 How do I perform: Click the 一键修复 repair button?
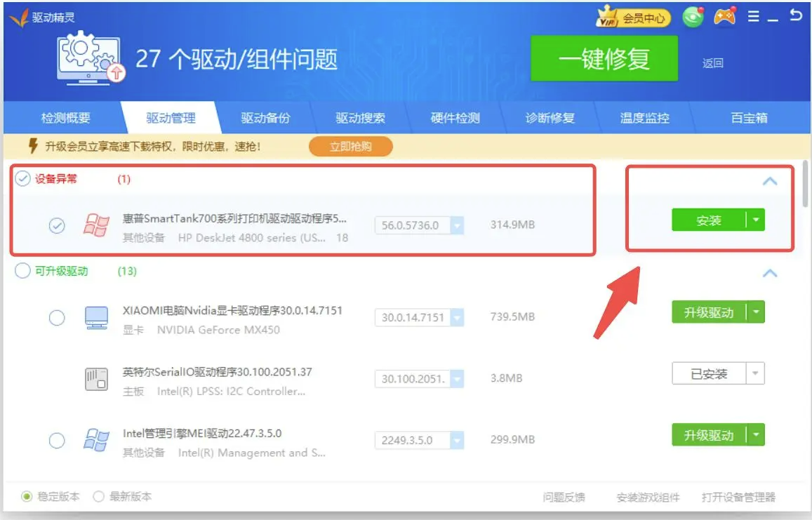click(x=604, y=60)
